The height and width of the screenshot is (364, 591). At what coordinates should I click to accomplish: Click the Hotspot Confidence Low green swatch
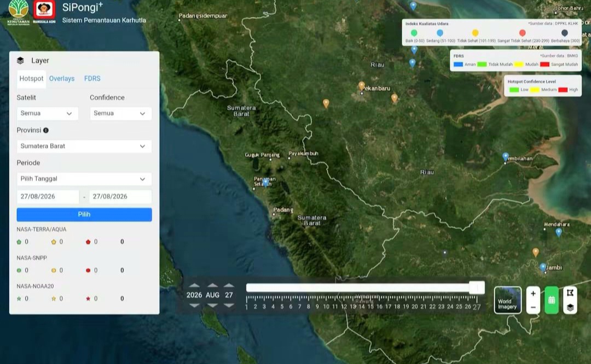(x=514, y=90)
